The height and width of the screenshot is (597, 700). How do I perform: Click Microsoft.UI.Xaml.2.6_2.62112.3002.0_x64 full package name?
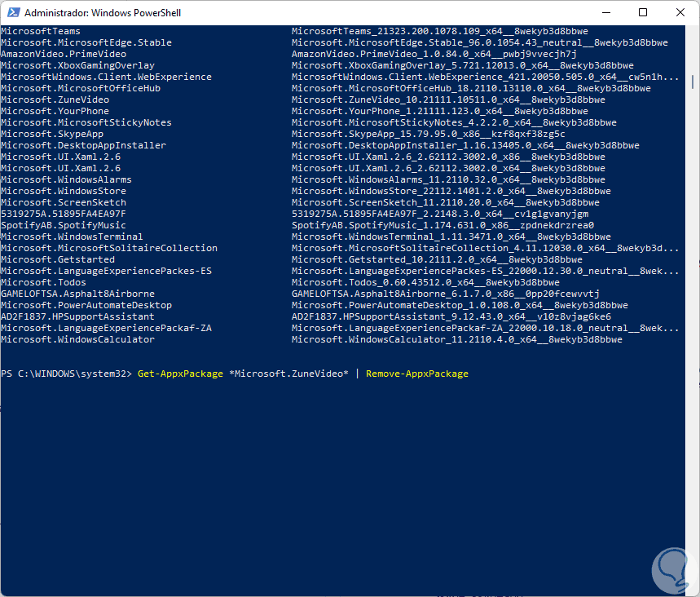pos(448,169)
